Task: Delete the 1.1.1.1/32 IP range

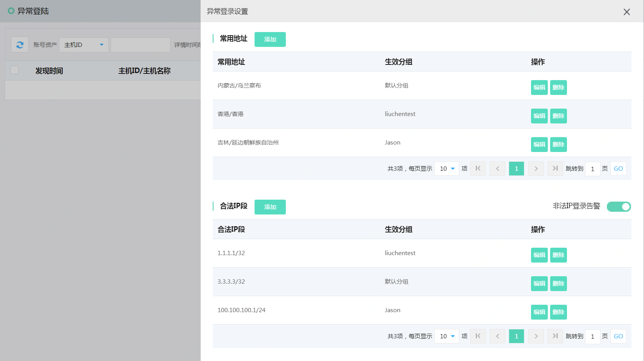Action: coord(558,255)
